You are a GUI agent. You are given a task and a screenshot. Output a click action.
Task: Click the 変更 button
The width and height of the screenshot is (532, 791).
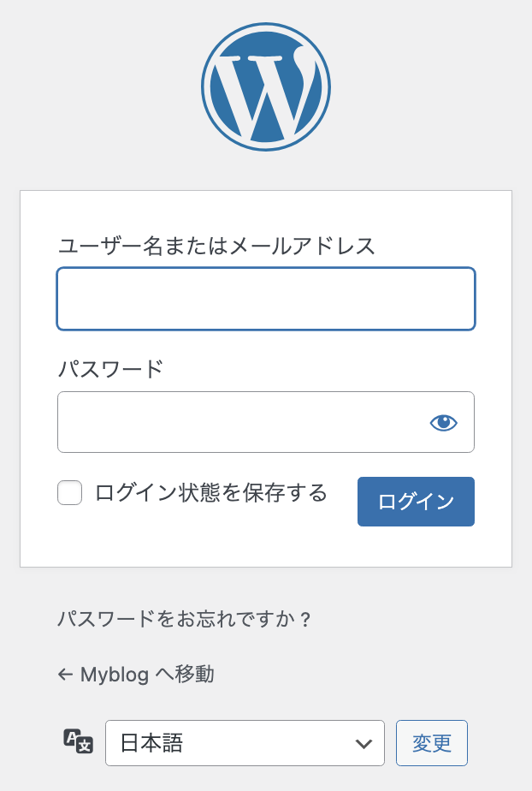pos(431,743)
